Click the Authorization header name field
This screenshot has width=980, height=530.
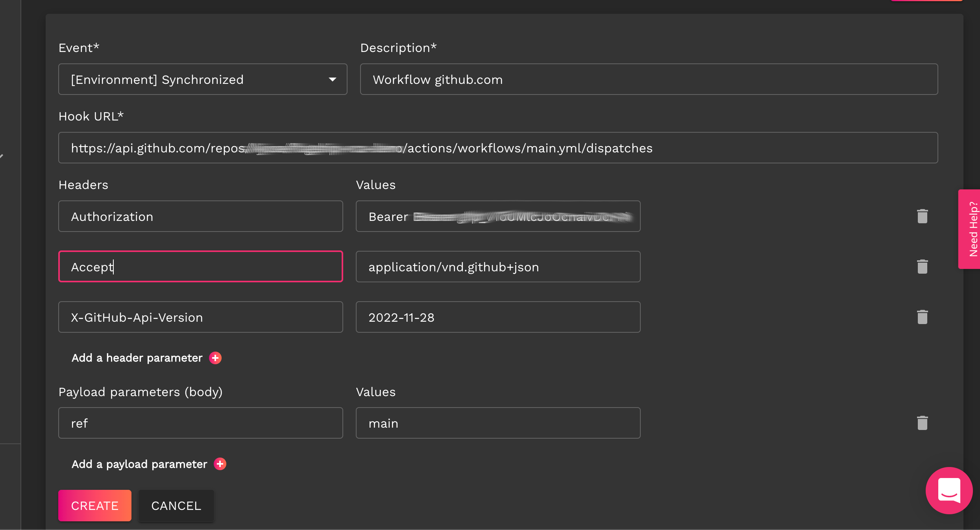point(201,216)
